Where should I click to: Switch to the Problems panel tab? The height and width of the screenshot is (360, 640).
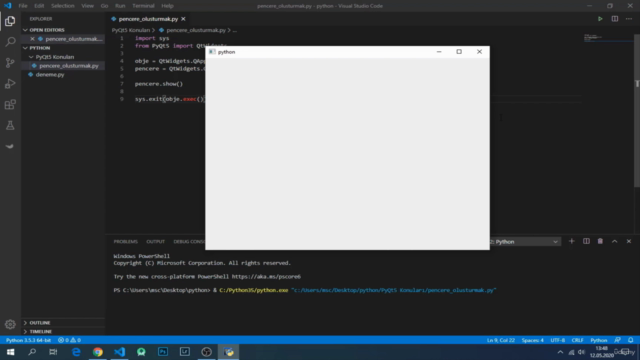[x=125, y=242]
